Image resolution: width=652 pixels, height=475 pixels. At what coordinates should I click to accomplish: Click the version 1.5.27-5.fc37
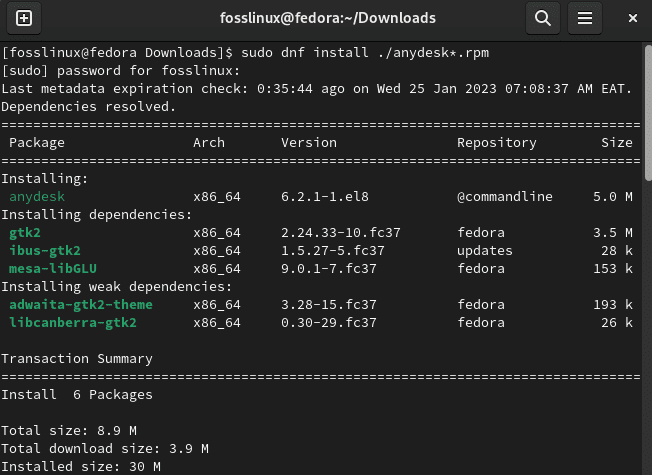333,251
